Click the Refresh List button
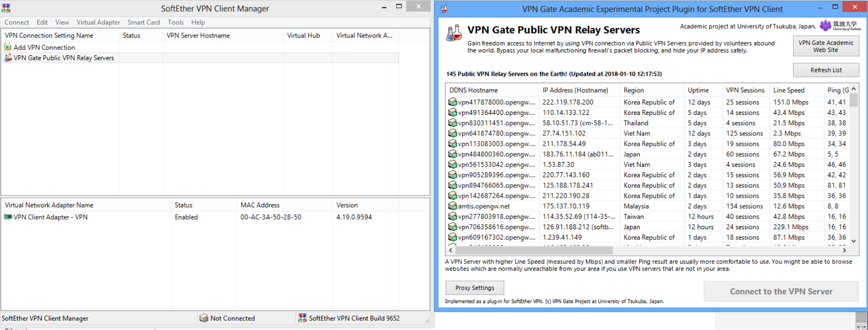 (826, 70)
